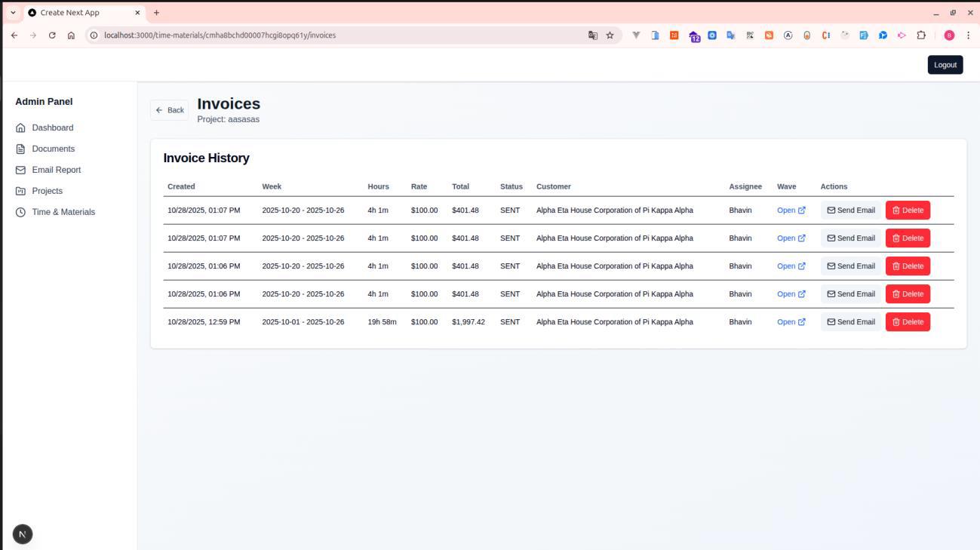This screenshot has height=550, width=980.
Task: Click the Logout button
Action: [x=945, y=64]
